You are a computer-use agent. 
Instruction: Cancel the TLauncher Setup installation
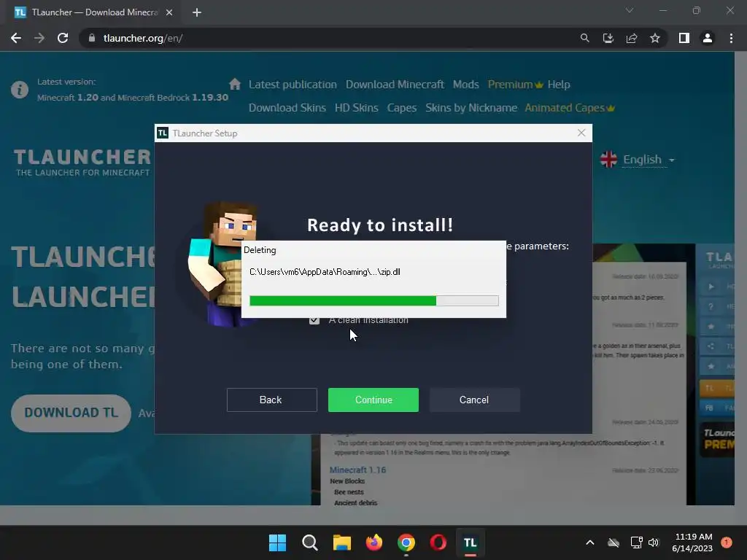(474, 400)
